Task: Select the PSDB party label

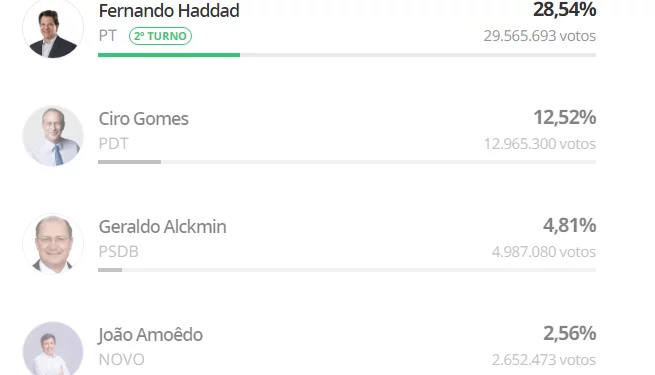Action: (x=119, y=252)
